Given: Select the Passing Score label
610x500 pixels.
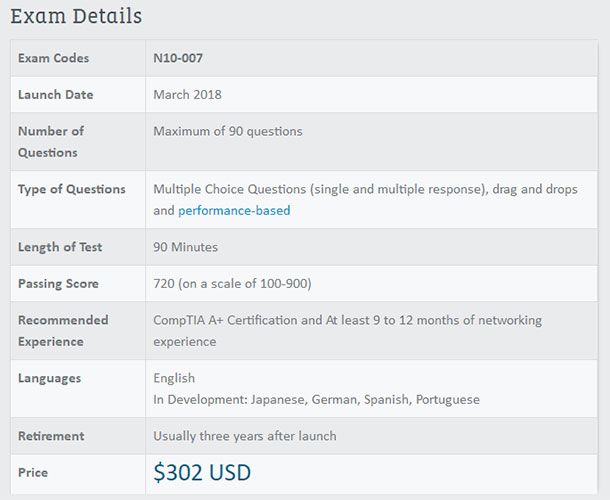Looking at the screenshot, I should coord(58,284).
